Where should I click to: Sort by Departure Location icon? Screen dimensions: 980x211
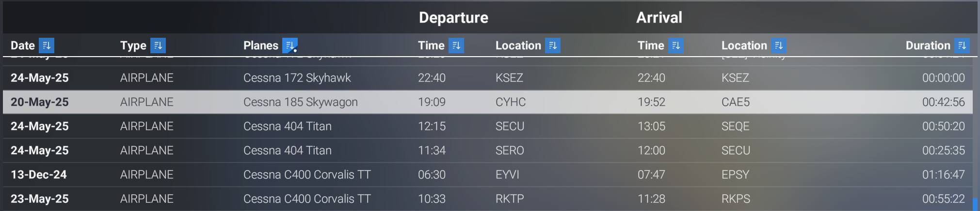553,45
